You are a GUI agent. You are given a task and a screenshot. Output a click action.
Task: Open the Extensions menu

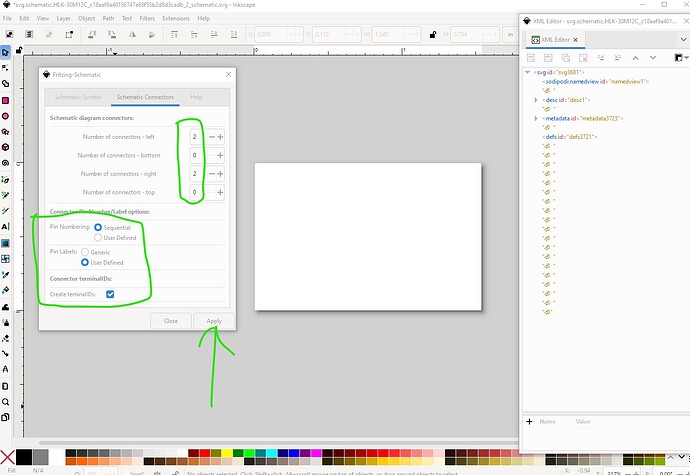coord(176,18)
